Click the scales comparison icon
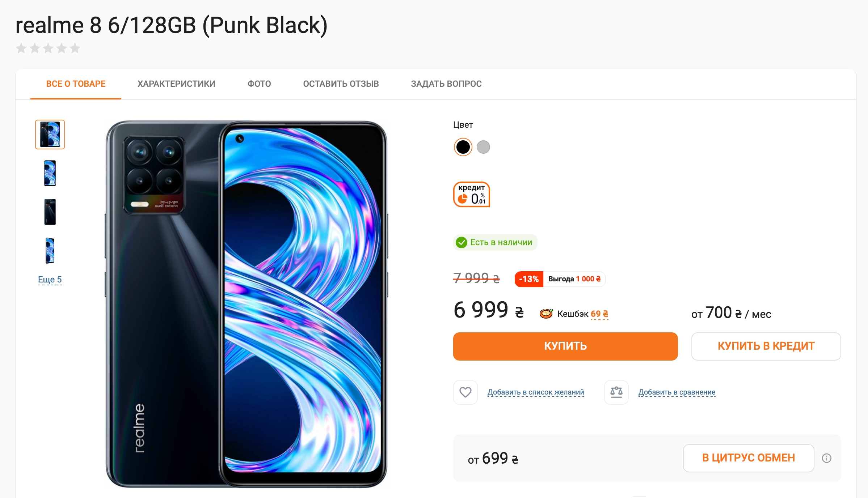The image size is (868, 498). (616, 392)
